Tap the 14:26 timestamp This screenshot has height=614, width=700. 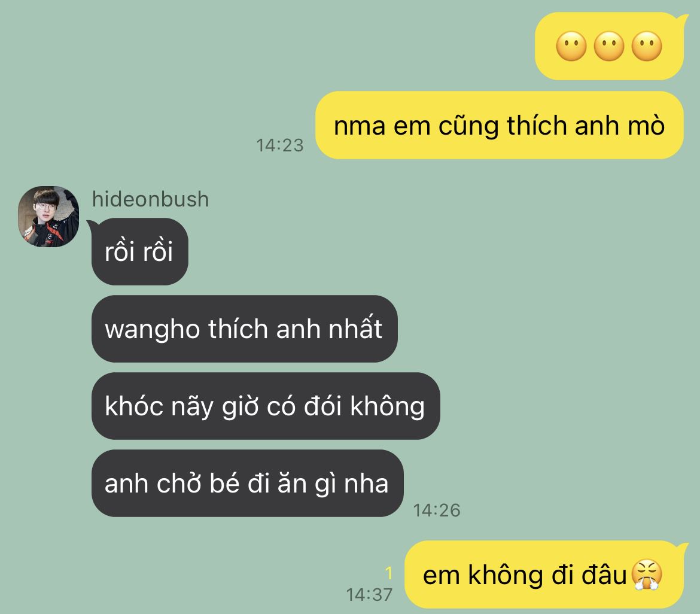[437, 510]
